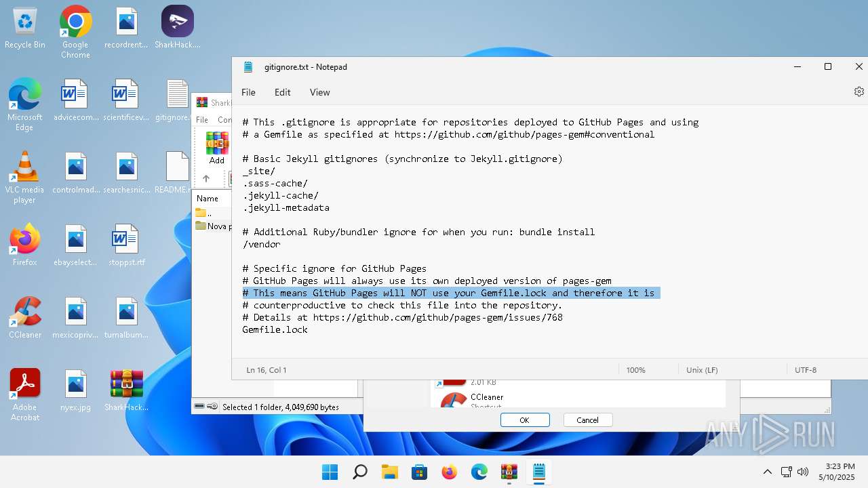Open network status in system tray
The height and width of the screenshot is (488, 868).
[787, 472]
